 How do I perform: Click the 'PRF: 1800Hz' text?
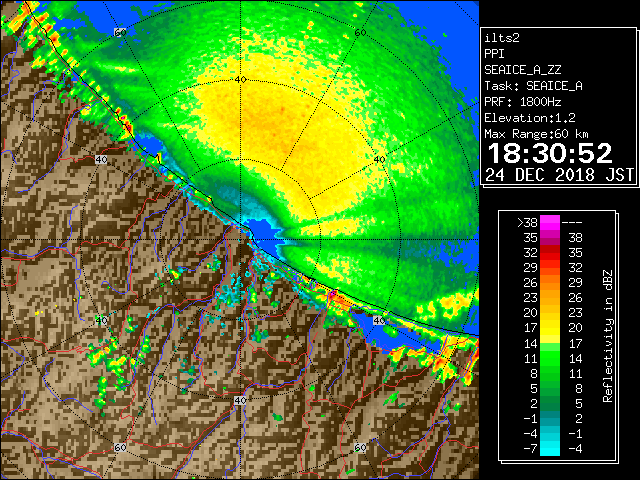point(522,102)
